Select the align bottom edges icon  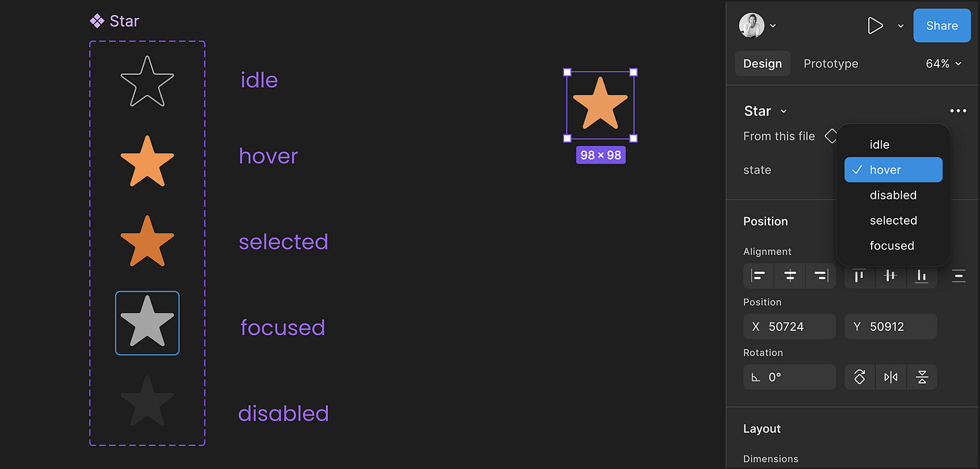tap(922, 276)
